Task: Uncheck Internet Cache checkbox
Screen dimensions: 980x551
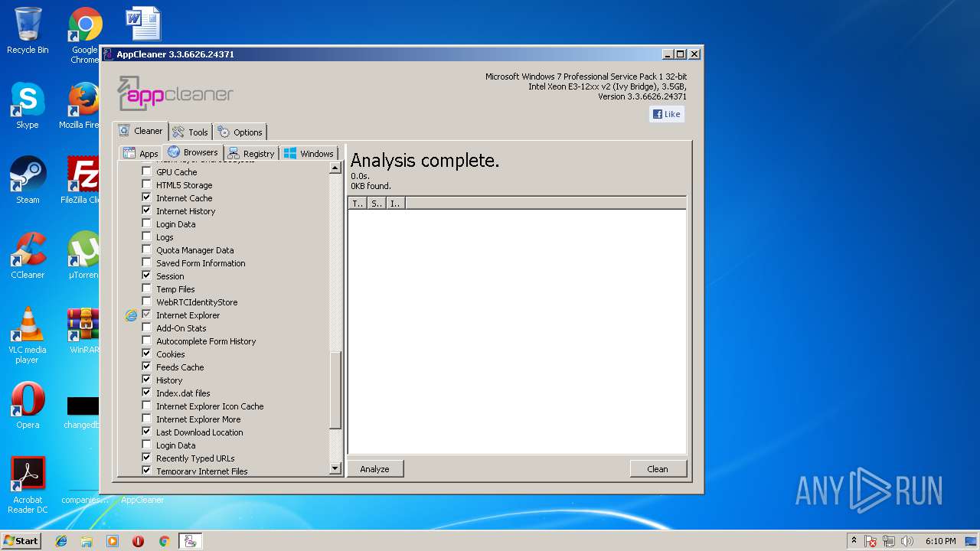Action: click(146, 198)
